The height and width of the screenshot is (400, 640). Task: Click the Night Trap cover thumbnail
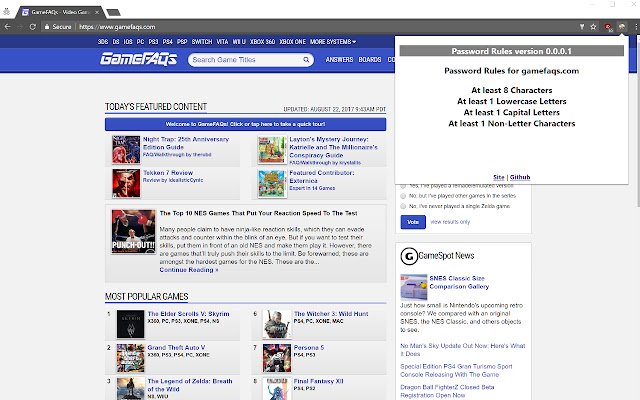(126, 150)
